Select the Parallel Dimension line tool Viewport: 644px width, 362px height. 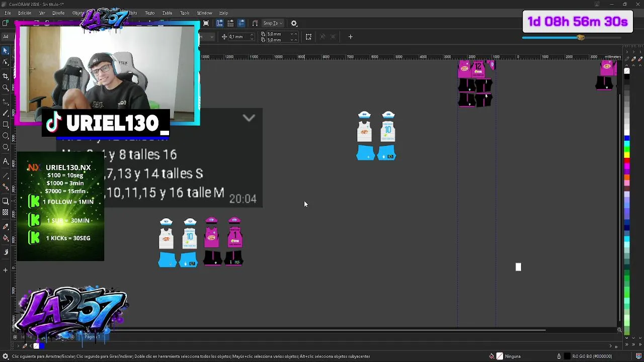(x=6, y=175)
